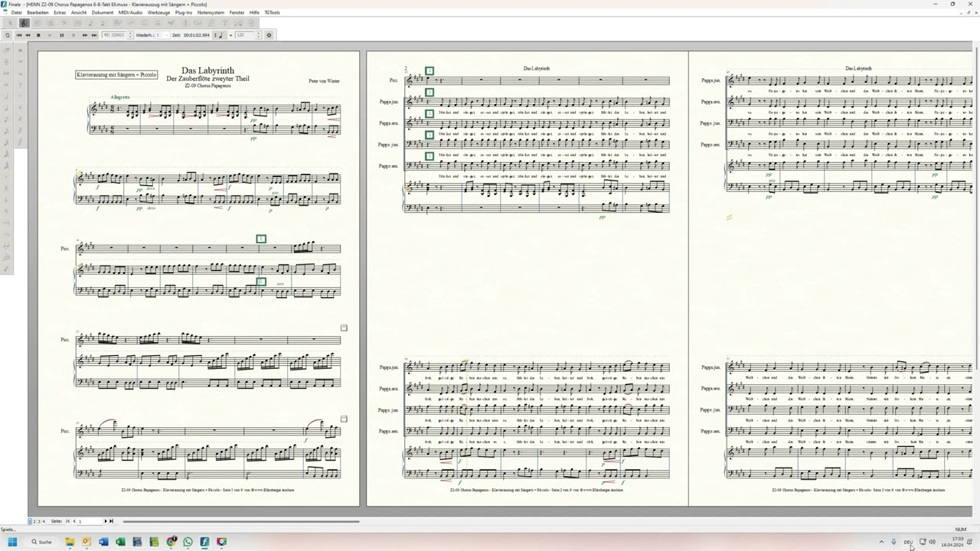
Task: Go to last page
Action: 111,521
